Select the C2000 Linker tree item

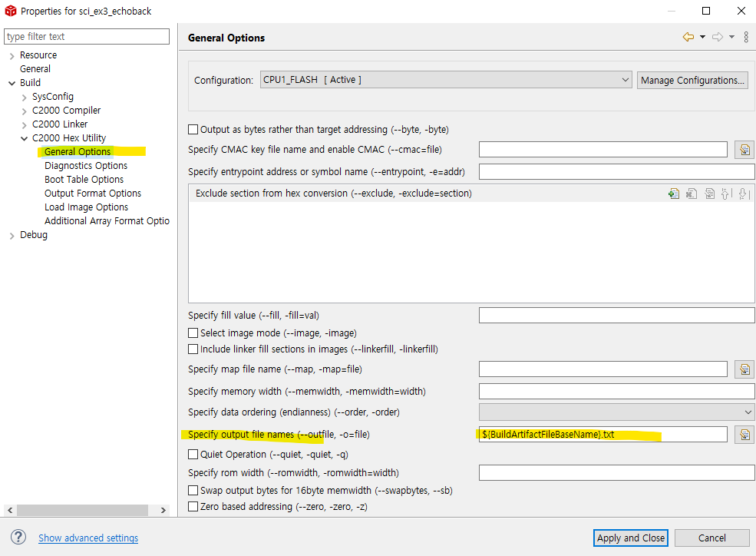(60, 124)
